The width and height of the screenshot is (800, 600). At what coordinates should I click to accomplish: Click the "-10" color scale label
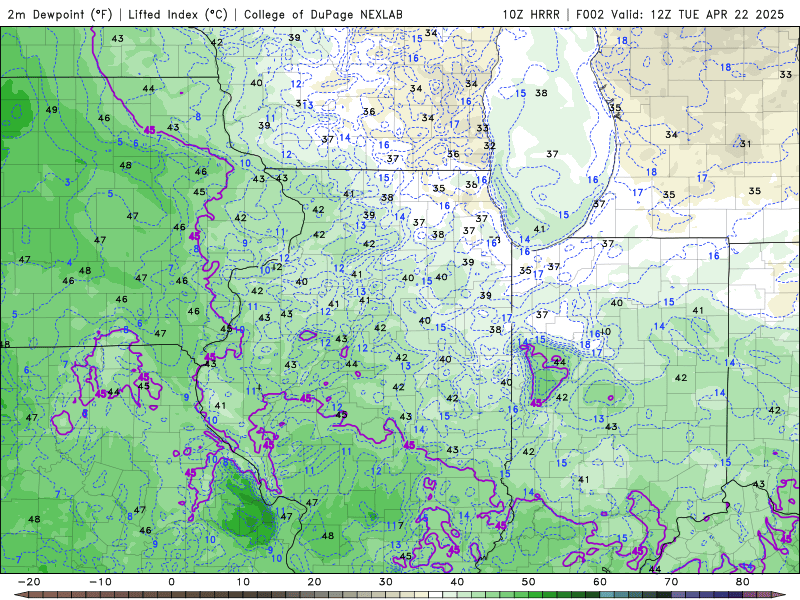(x=100, y=582)
